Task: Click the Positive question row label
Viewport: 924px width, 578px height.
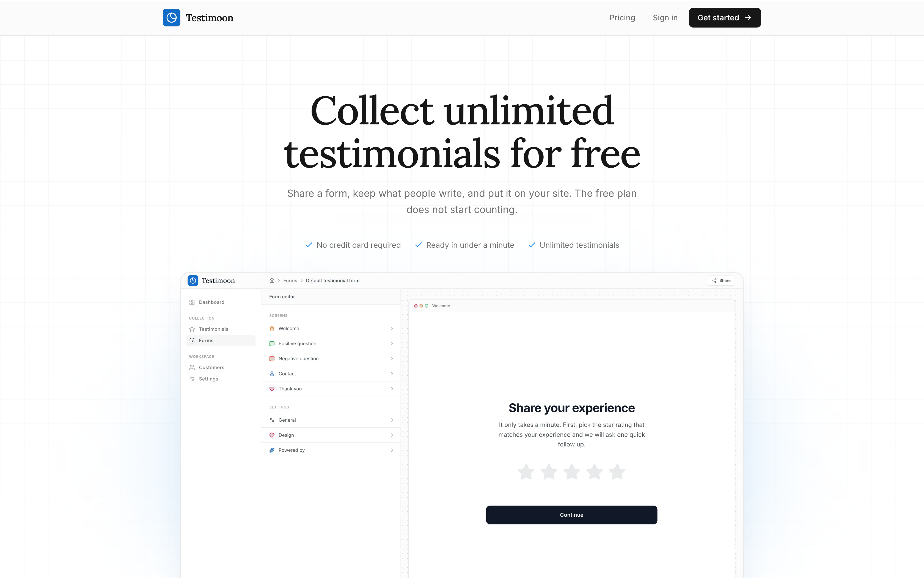Action: 298,344
